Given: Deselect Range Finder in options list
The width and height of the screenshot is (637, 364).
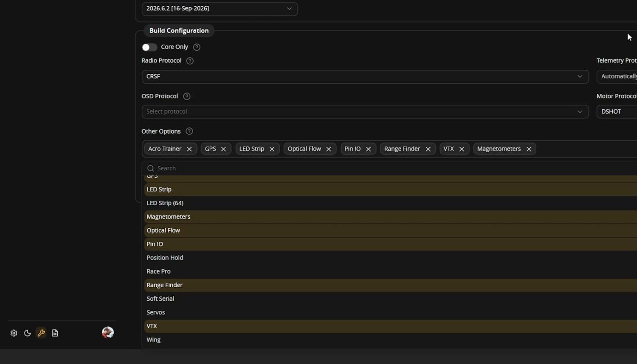Looking at the screenshot, I should [x=391, y=285].
